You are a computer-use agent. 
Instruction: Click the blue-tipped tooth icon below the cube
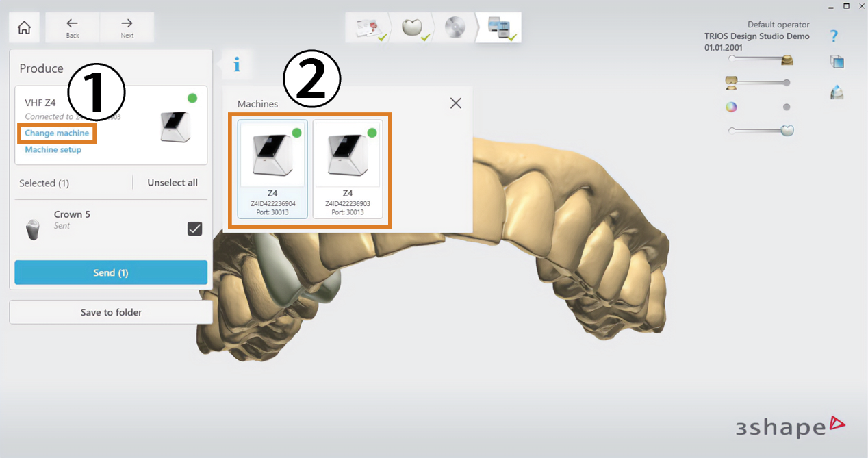point(837,92)
